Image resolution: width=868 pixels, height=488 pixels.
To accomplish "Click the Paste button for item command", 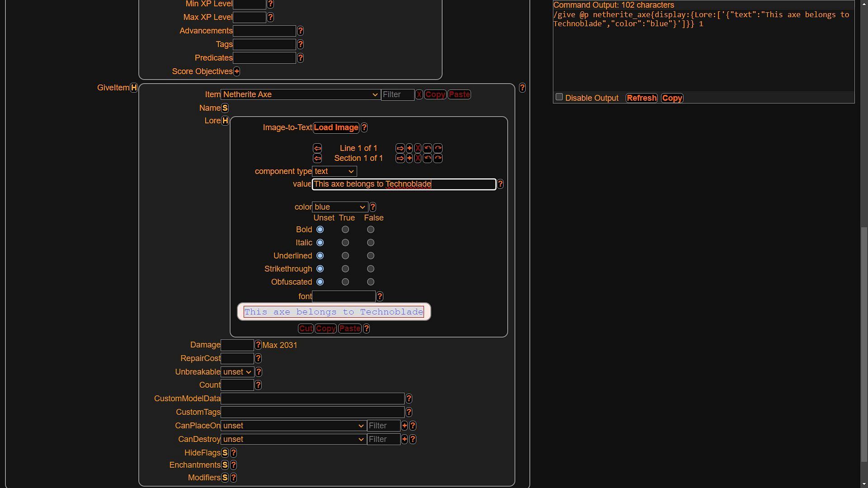I will click(x=459, y=94).
